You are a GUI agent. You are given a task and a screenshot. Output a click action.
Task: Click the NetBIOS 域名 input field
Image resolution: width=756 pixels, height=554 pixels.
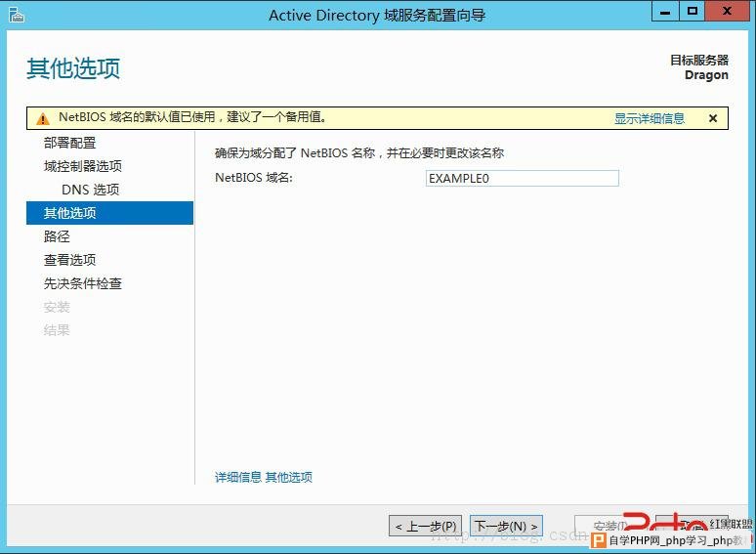click(x=523, y=179)
